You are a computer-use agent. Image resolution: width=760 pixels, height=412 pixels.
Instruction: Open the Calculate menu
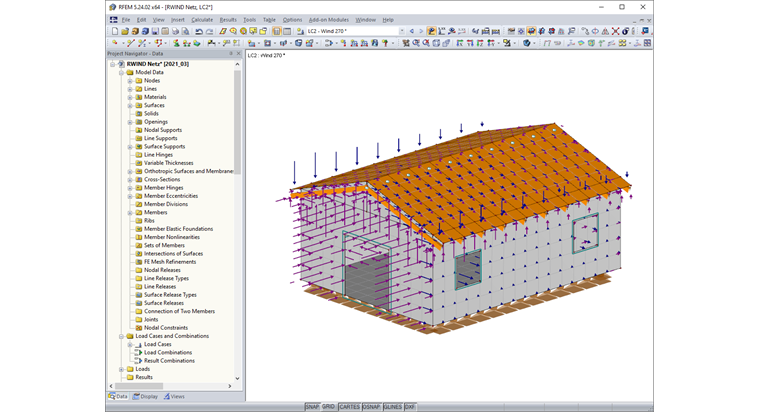pyautogui.click(x=202, y=20)
